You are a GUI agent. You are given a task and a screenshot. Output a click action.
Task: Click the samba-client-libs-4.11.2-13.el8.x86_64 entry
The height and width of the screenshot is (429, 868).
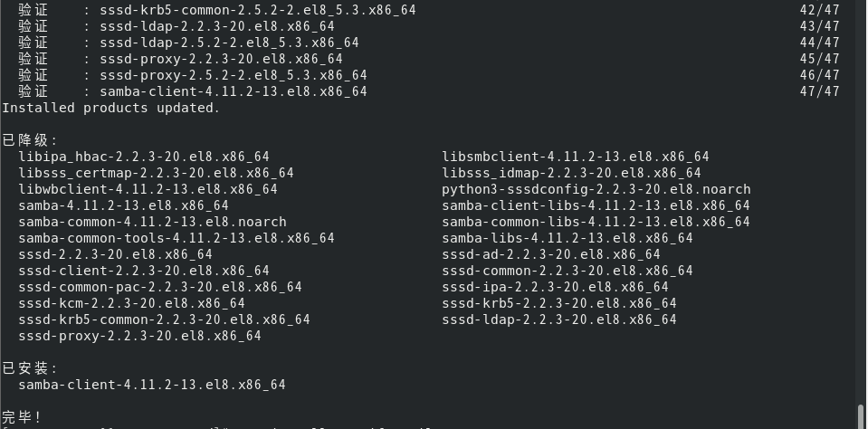pos(596,205)
